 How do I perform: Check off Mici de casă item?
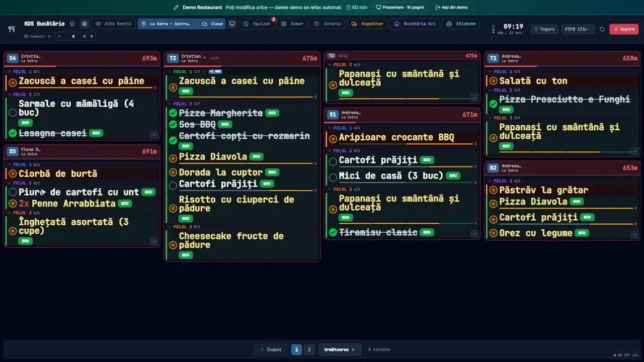333,177
